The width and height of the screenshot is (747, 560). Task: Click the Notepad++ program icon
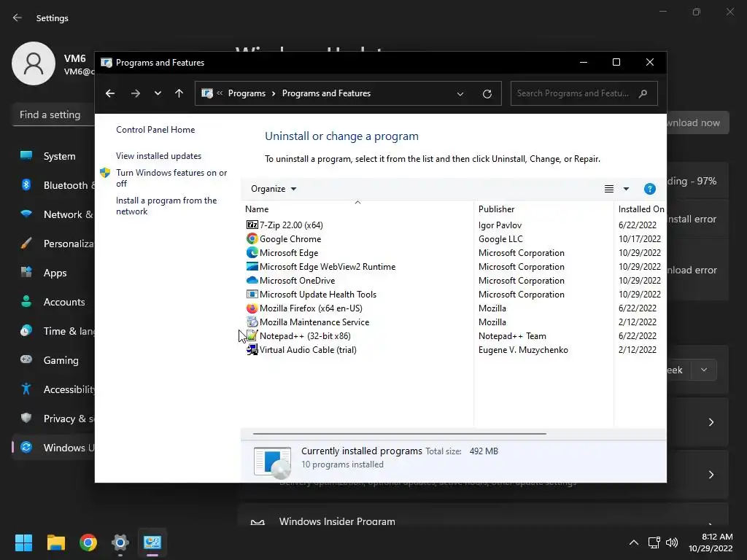coord(252,335)
